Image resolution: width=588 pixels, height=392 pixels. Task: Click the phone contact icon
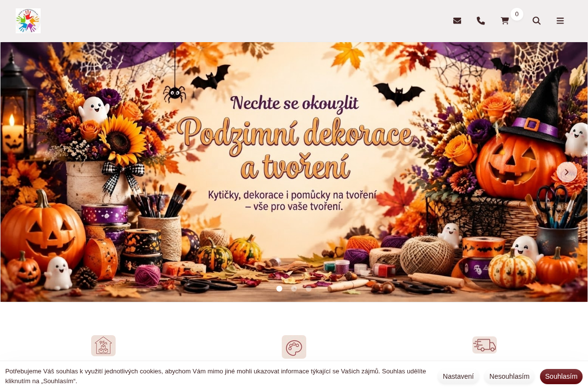[x=481, y=21]
